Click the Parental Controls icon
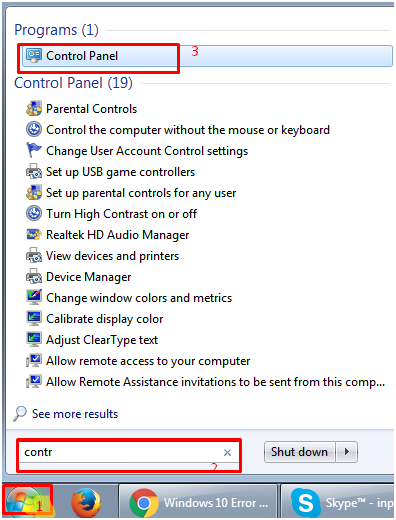 (x=34, y=109)
